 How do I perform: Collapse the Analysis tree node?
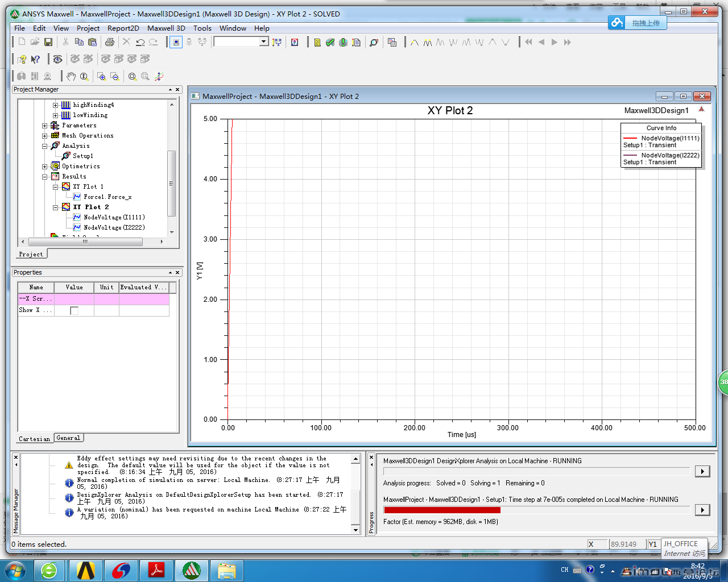[x=45, y=146]
